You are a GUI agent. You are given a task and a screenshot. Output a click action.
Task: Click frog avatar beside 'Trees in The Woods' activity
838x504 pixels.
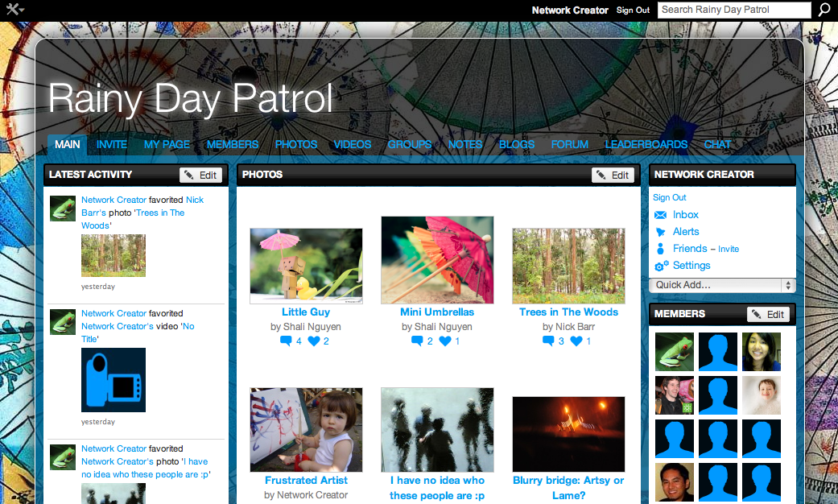pos(63,209)
